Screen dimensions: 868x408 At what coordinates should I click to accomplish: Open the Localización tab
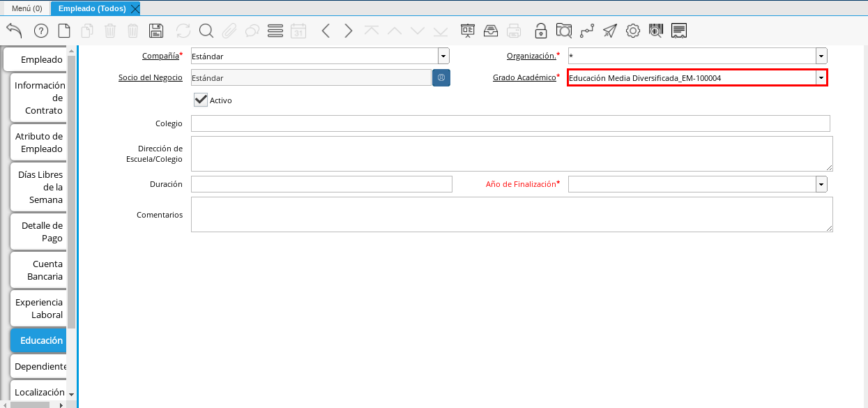(38, 392)
